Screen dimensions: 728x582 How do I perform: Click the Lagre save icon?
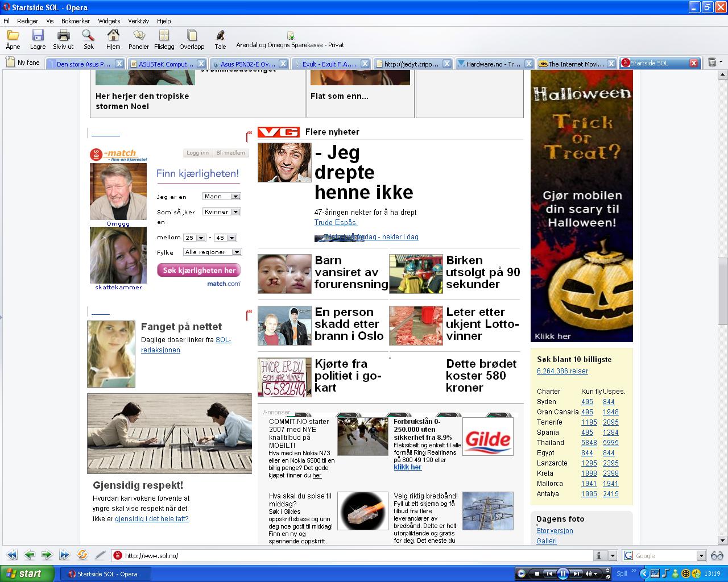pyautogui.click(x=38, y=35)
